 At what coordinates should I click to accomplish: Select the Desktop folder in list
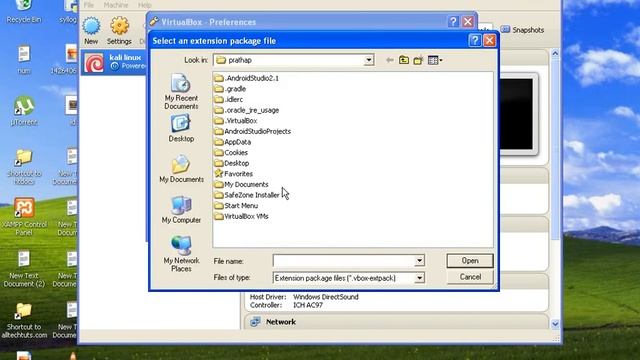(232, 163)
